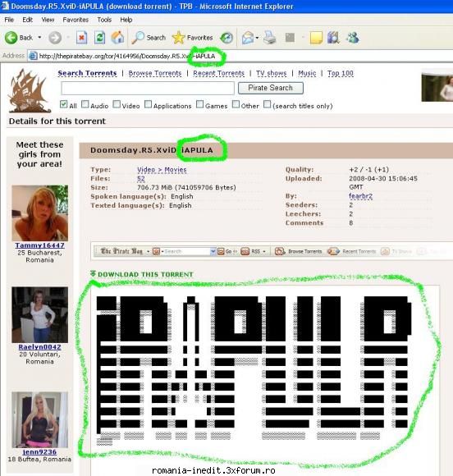The height and width of the screenshot is (476, 453).
Task: Check the Other category checkbox
Action: (x=236, y=104)
